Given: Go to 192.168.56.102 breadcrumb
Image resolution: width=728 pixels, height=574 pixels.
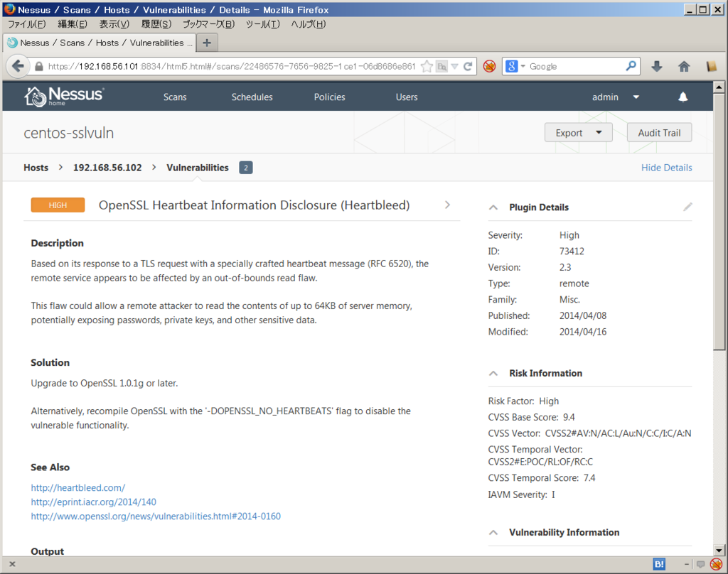Looking at the screenshot, I should [107, 168].
